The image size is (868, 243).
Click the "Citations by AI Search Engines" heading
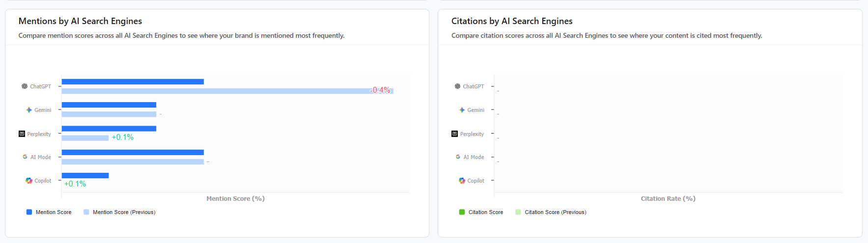pos(512,21)
